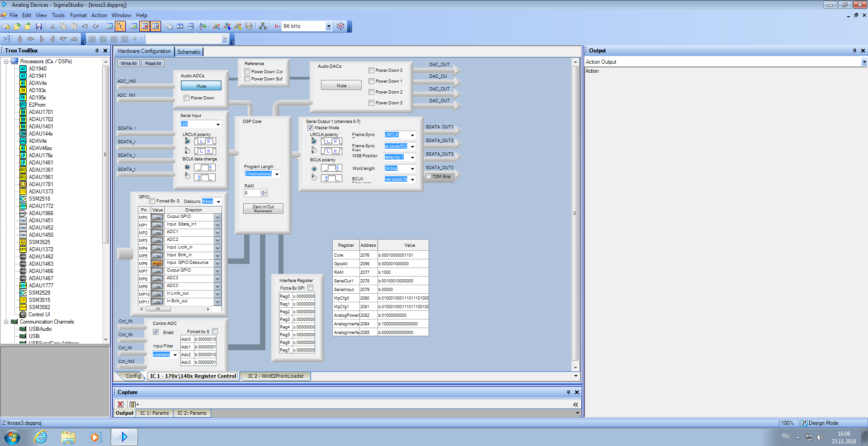Click the SigmaStudio taskbar icon
868x446 pixels.
(x=124, y=437)
